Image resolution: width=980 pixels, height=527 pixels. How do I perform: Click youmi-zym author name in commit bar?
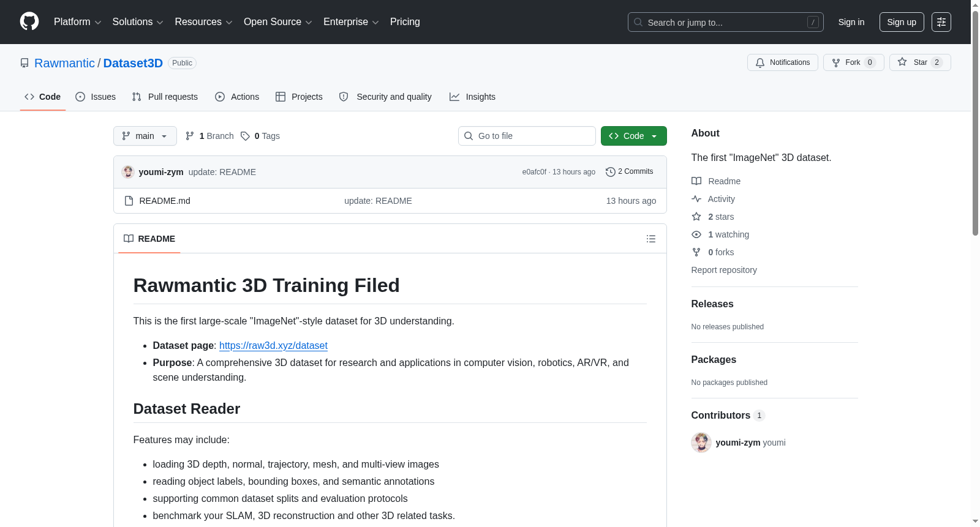pos(161,172)
